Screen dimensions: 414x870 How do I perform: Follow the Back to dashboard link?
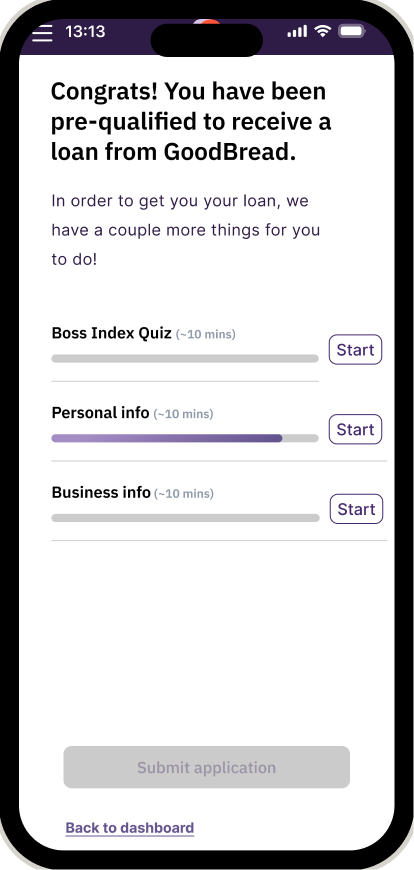tap(130, 828)
